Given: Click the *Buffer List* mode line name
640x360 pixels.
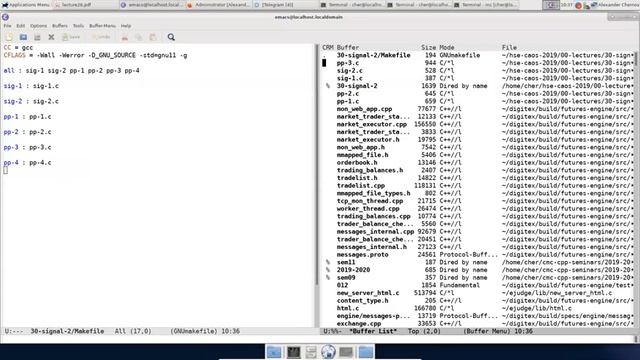Looking at the screenshot, I should [x=373, y=331].
